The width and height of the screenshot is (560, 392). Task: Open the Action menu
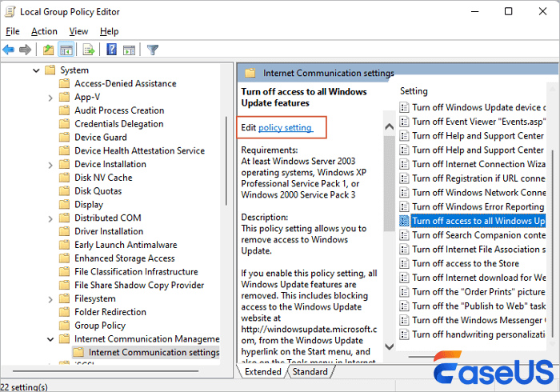click(x=44, y=31)
